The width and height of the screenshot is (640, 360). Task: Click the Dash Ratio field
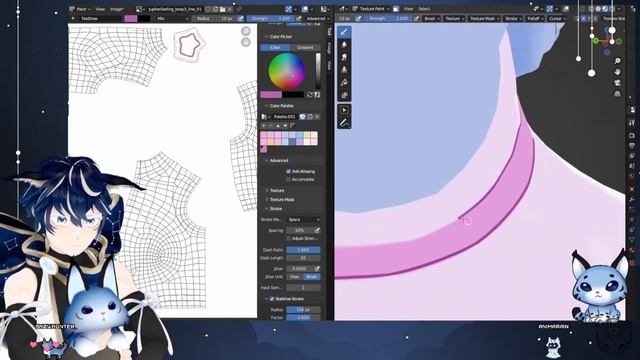303,250
